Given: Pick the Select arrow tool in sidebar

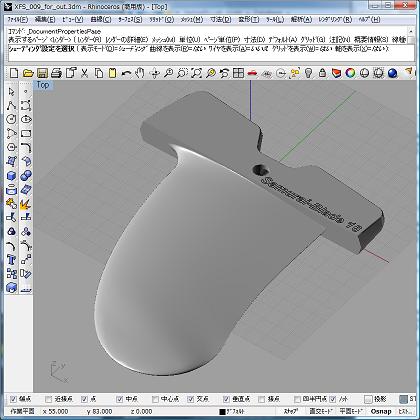Looking at the screenshot, I should 11,91.
